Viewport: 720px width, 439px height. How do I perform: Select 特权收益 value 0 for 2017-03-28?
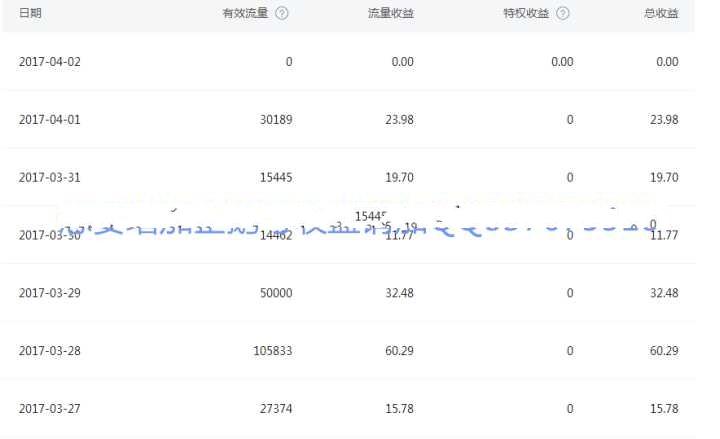570,351
